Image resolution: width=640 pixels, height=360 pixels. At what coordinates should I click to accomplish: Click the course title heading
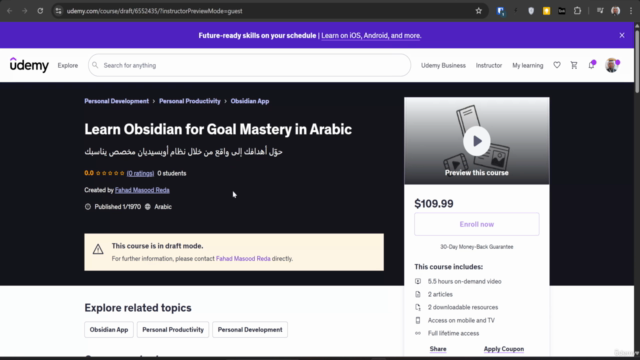tap(218, 129)
